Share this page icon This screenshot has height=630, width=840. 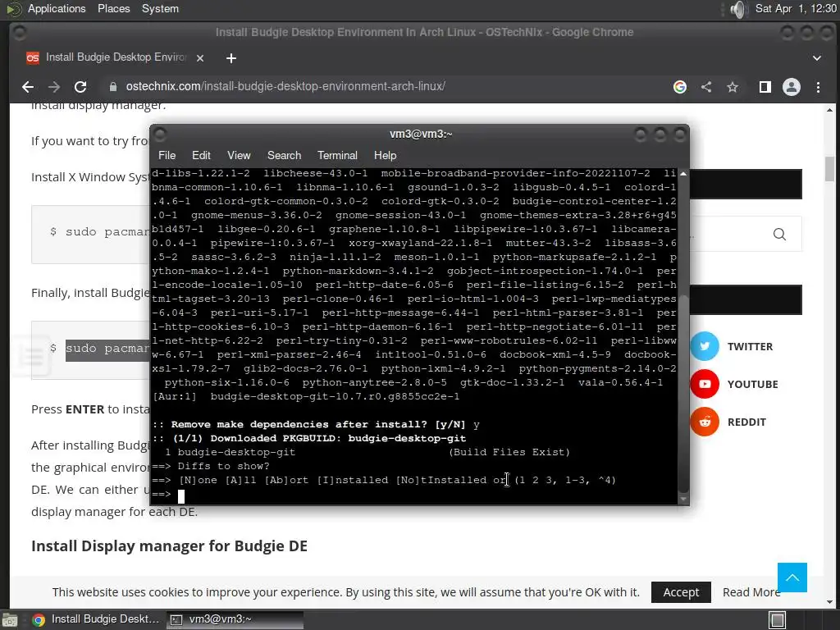point(706,87)
